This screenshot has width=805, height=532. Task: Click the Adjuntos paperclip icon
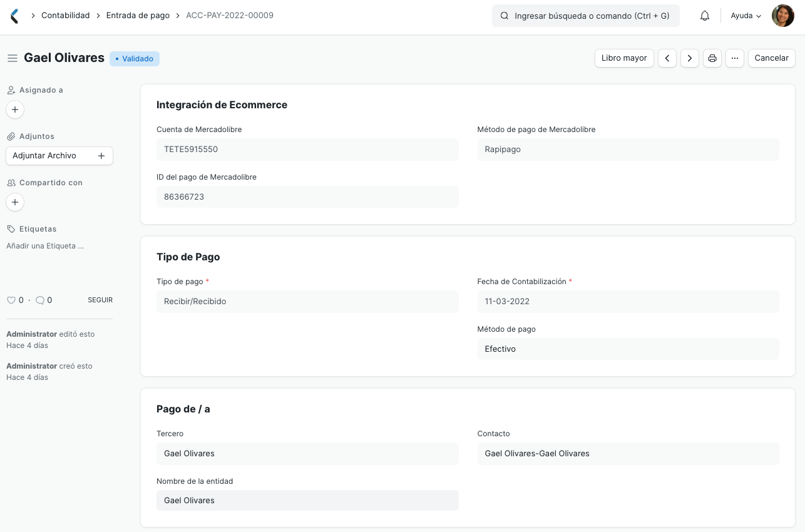[11, 136]
